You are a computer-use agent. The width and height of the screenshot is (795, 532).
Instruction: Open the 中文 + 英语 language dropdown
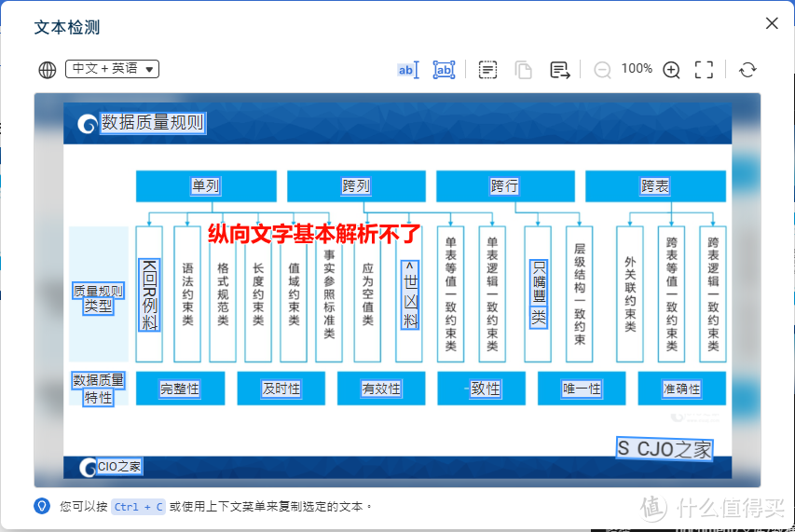pyautogui.click(x=112, y=69)
